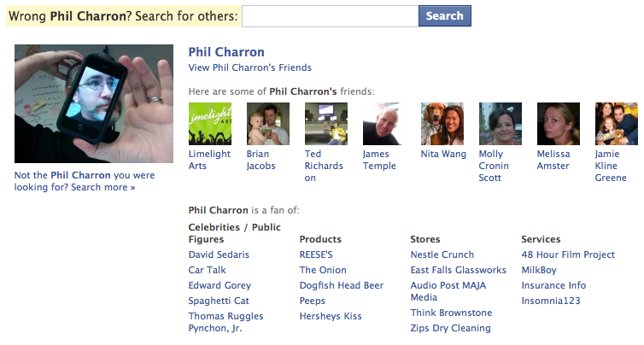Click the large Phil Charron profile photo
This screenshot has height=345, width=644.
click(94, 103)
